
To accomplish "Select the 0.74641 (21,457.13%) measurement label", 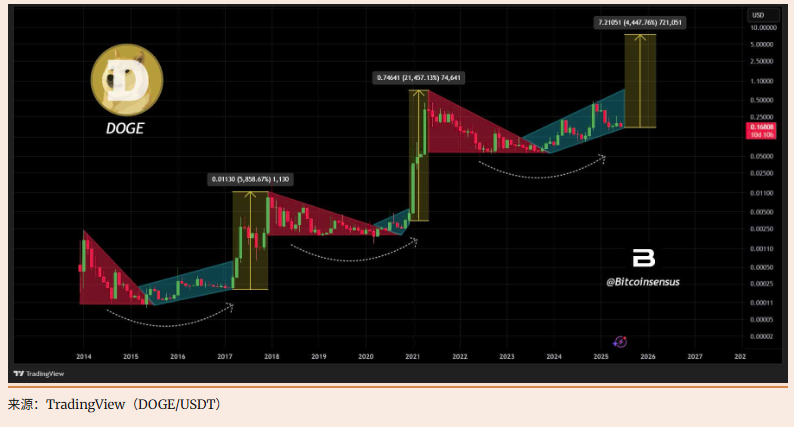I will pos(418,77).
